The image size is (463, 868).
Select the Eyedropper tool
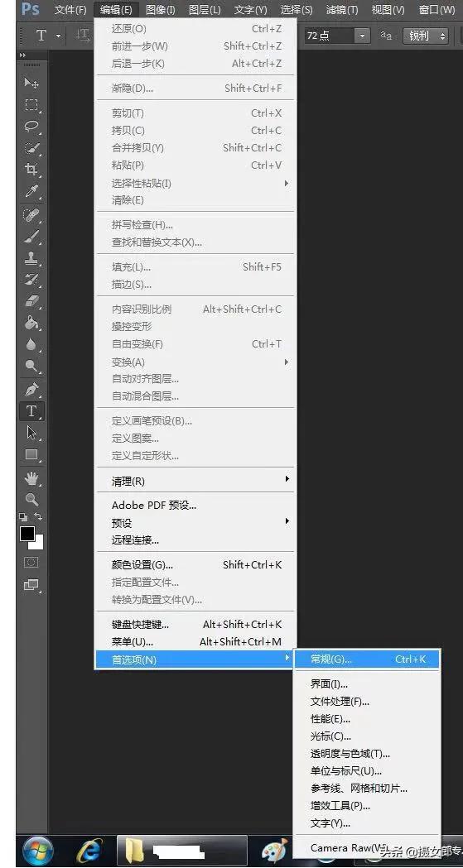click(x=31, y=191)
